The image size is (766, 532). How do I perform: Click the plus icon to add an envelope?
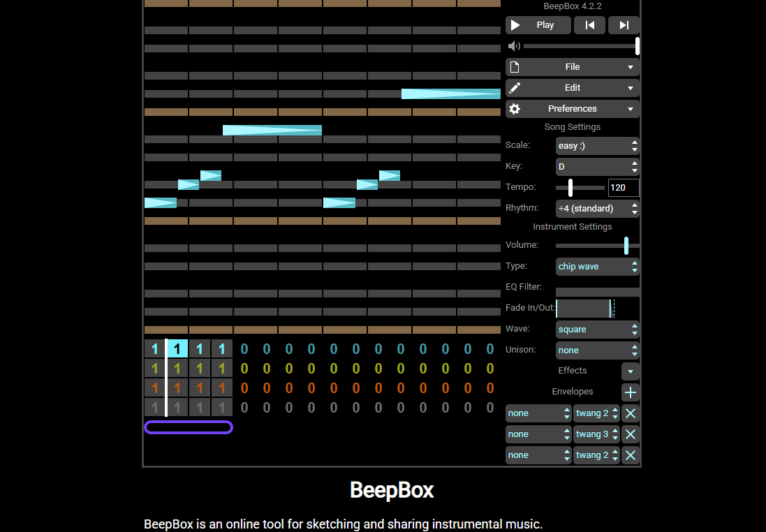(x=630, y=392)
